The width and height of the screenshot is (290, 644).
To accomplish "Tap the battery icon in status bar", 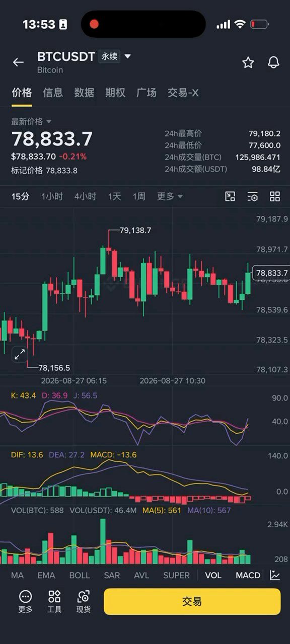I will click(x=260, y=24).
